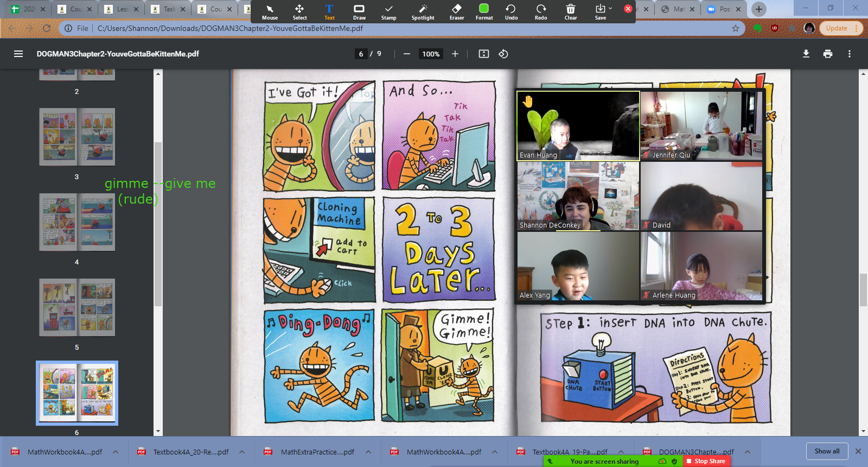This screenshot has width=868, height=467.
Task: Redo the annotation
Action: point(541,11)
